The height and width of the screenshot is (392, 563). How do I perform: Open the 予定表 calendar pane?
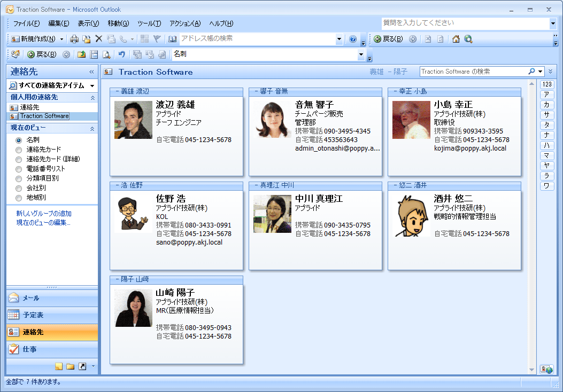click(x=52, y=315)
